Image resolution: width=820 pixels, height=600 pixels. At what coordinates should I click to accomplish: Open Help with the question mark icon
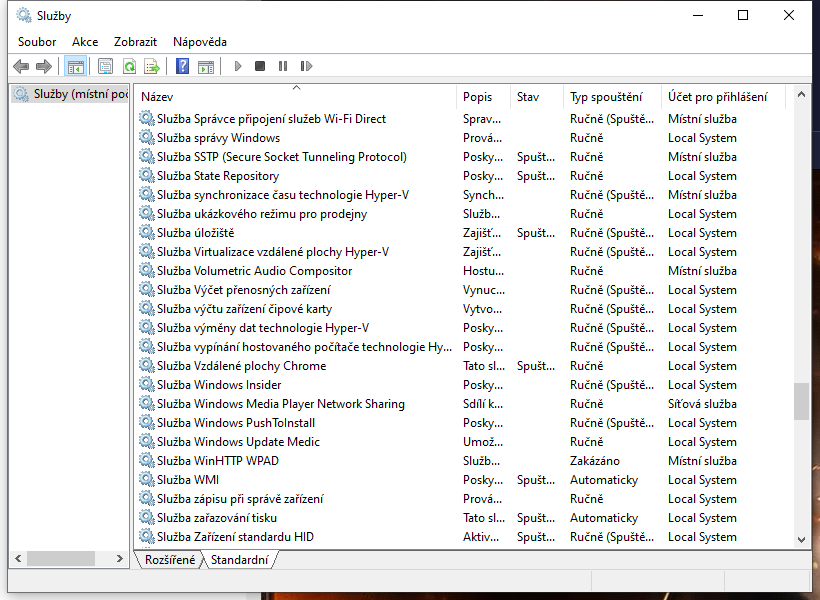(x=183, y=66)
